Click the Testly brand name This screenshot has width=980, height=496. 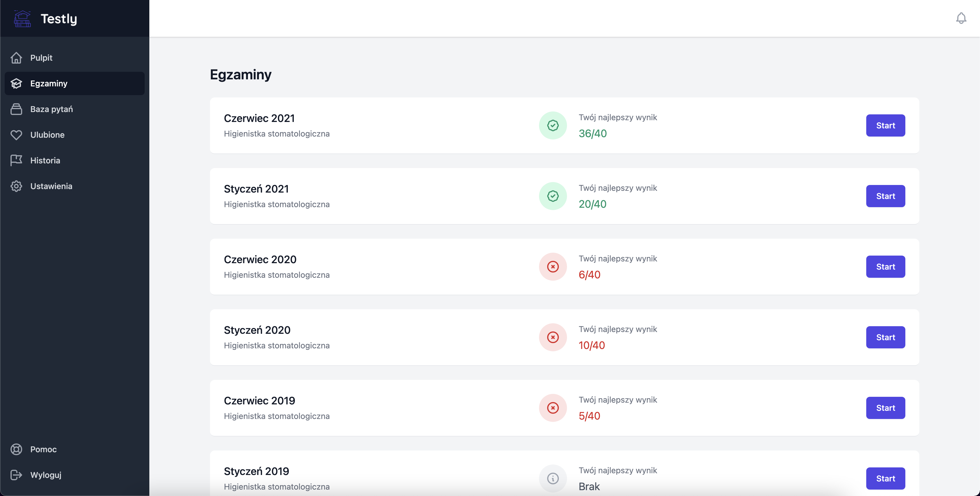coord(59,19)
